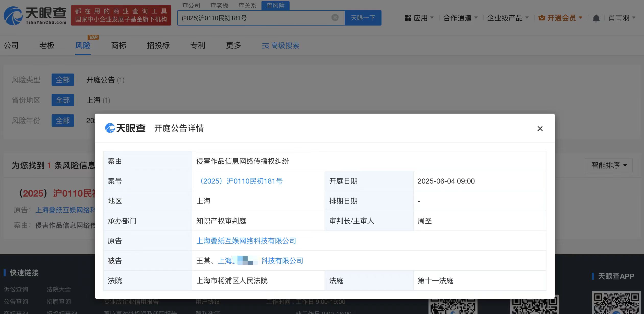Image resolution: width=644 pixels, height=314 pixels.
Task: Switch to the 查关系 search tab
Action: pyautogui.click(x=247, y=5)
